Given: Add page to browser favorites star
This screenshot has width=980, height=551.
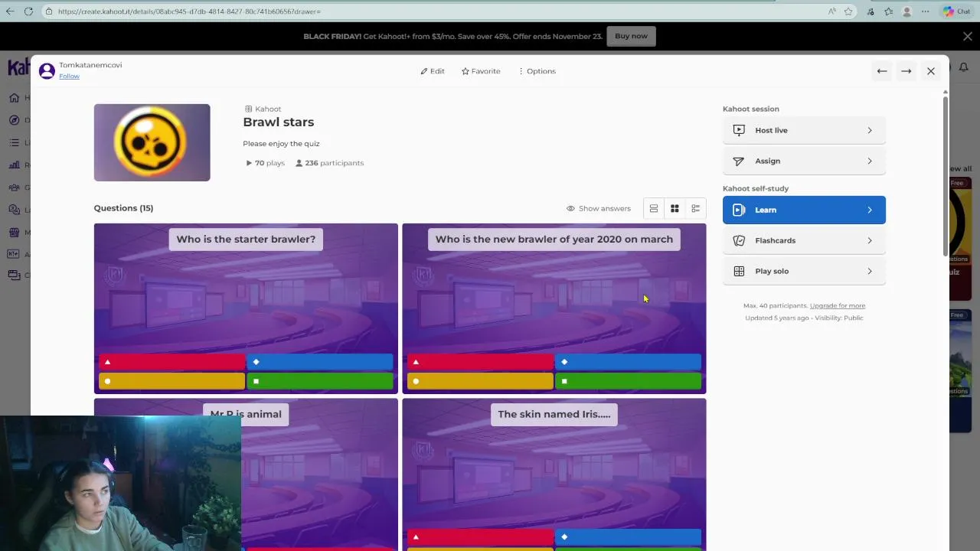Looking at the screenshot, I should [848, 11].
